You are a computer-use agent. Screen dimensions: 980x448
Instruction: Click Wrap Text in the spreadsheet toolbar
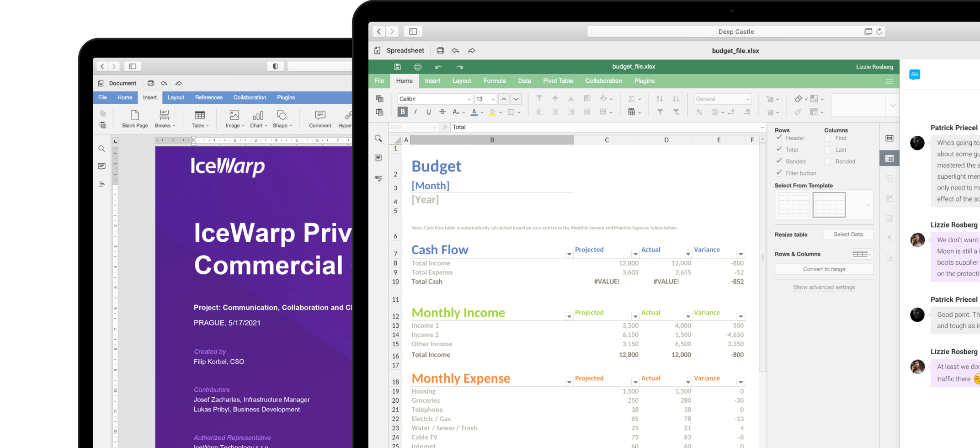click(587, 98)
